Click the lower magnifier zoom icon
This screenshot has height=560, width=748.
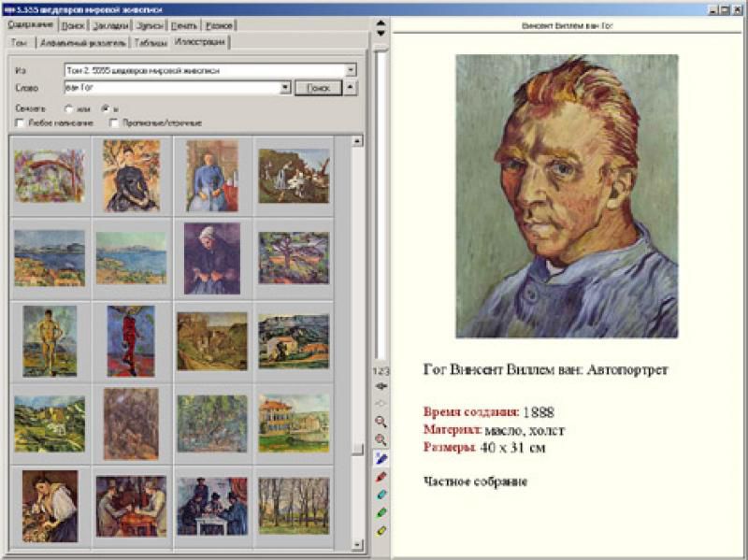point(381,439)
